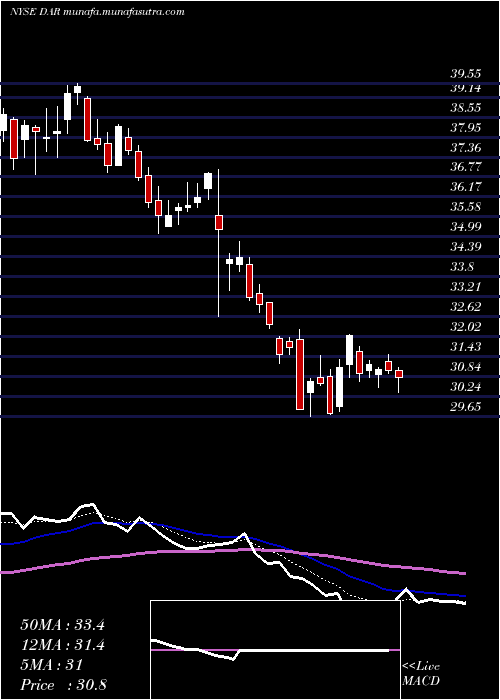Click the 34.99 price label

[465, 227]
